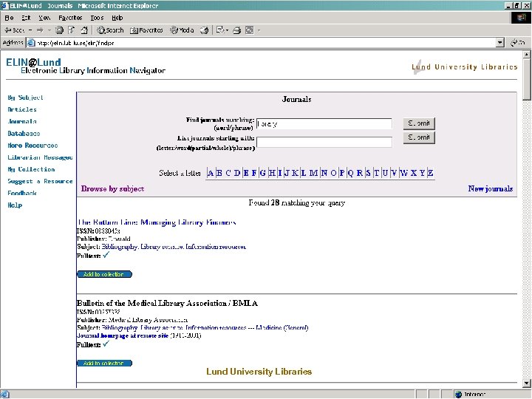Open the Search toolbar button

point(110,30)
